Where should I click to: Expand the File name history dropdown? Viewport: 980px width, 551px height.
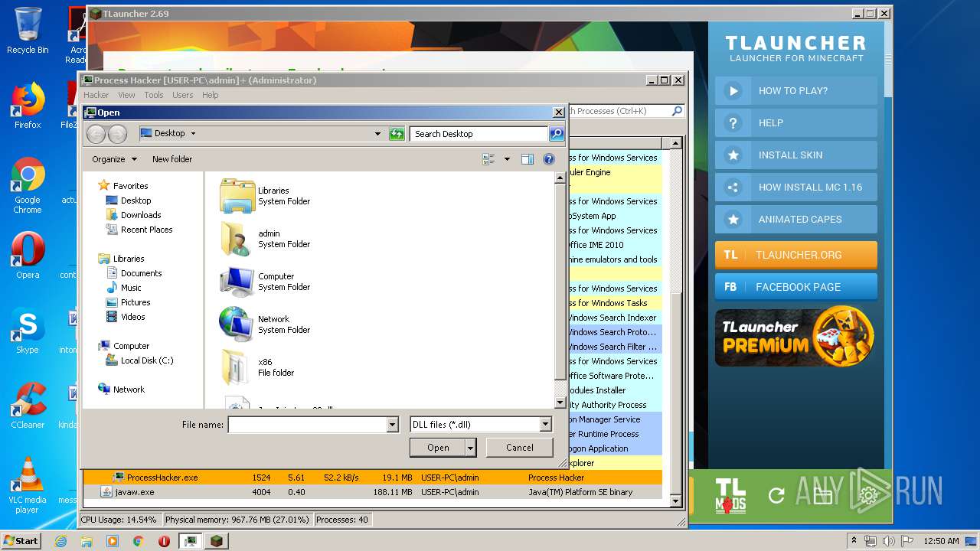click(393, 425)
